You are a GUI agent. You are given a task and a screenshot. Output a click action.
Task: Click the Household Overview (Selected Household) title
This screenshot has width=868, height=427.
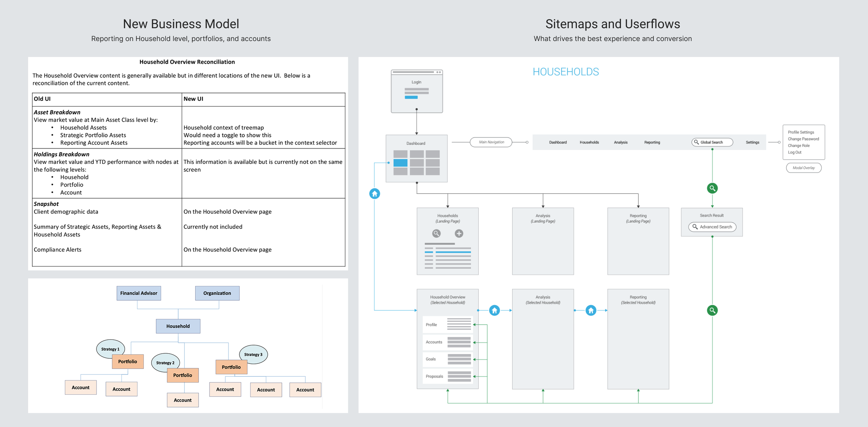(x=448, y=300)
